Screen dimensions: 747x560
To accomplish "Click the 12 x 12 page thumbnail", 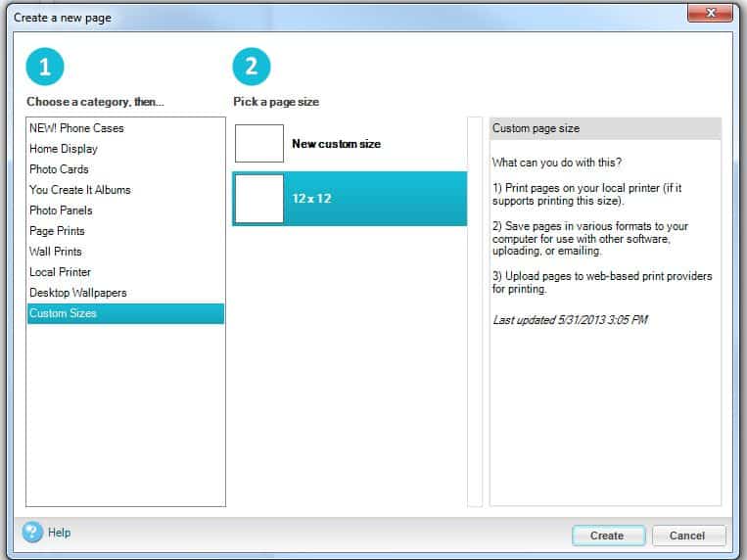I will (259, 199).
